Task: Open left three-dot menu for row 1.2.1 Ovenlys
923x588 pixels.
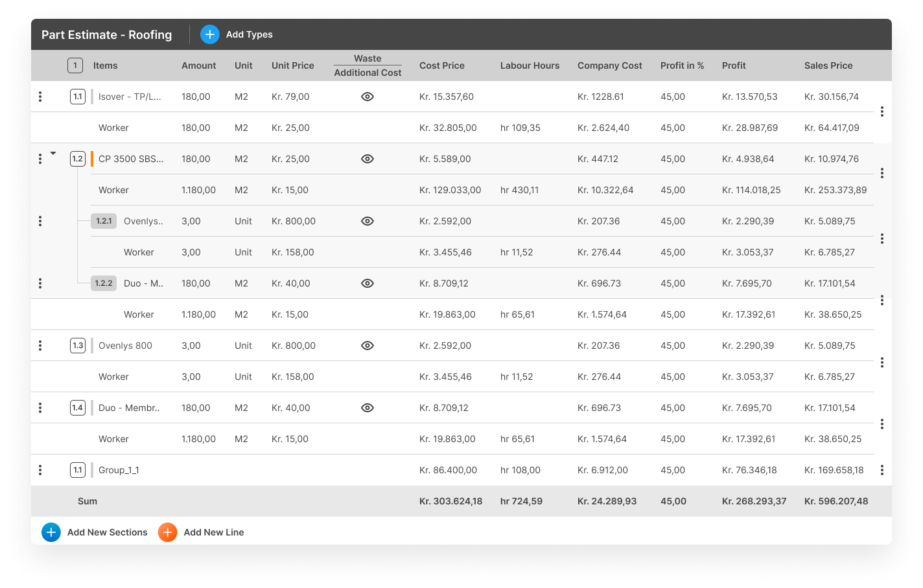Action: coord(40,221)
